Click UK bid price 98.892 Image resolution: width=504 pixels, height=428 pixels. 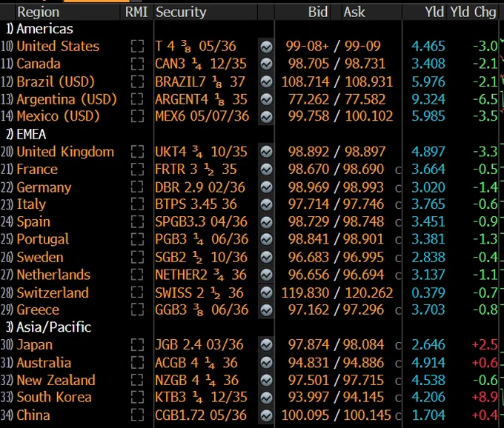coord(308,152)
